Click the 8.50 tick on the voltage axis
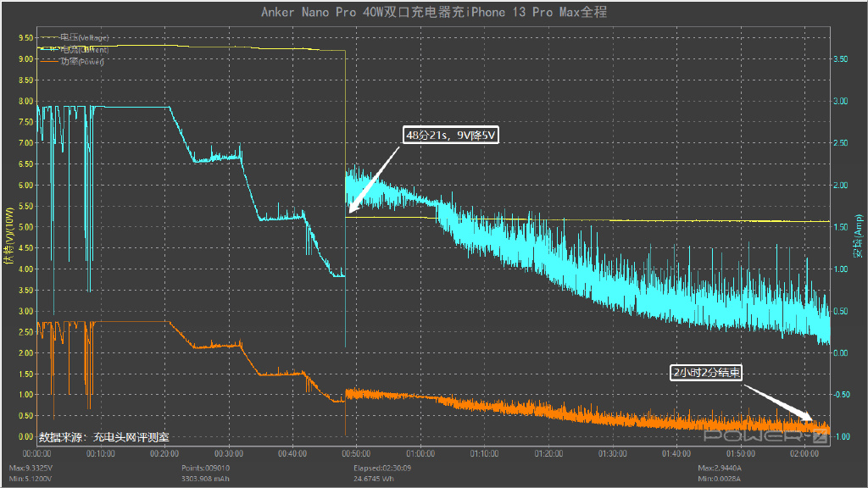The width and height of the screenshot is (868, 488). point(26,80)
